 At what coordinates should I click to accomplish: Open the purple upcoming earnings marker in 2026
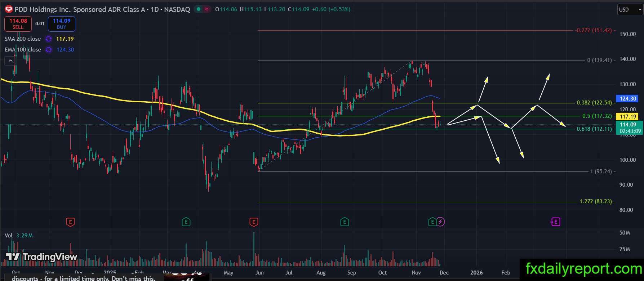(x=555, y=222)
